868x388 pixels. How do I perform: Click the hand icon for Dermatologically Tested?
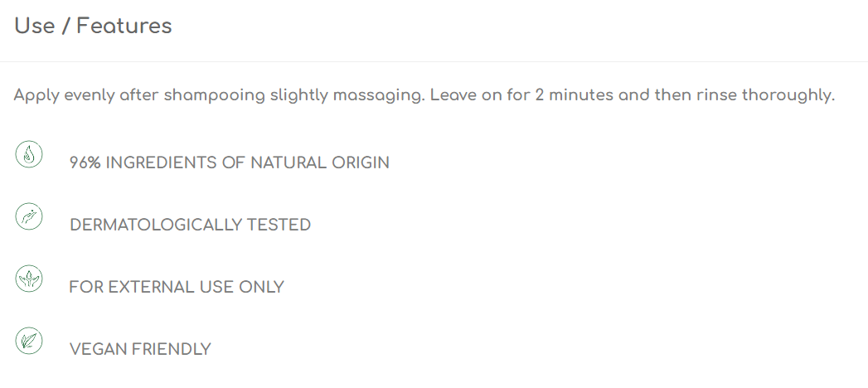[29, 216]
